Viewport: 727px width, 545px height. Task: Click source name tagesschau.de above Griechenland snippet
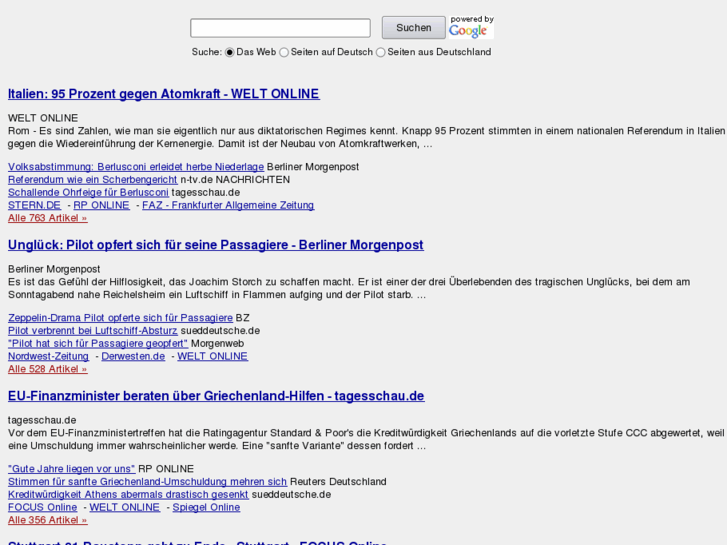point(42,420)
